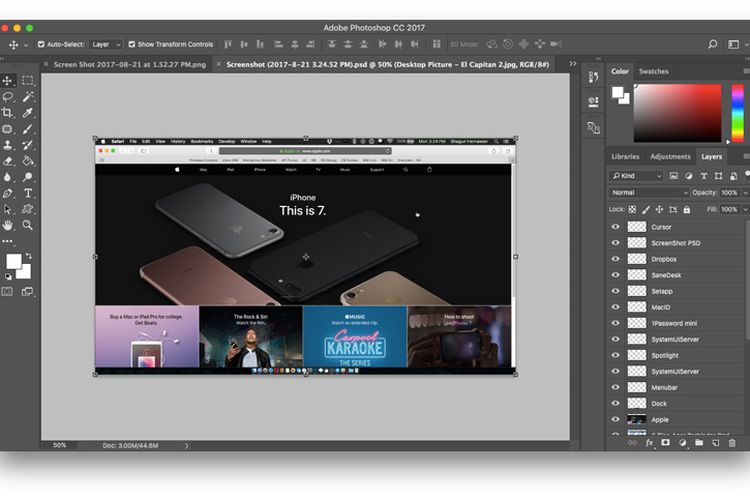Switch to the Swatches tab
This screenshot has height=500, width=750.
653,71
